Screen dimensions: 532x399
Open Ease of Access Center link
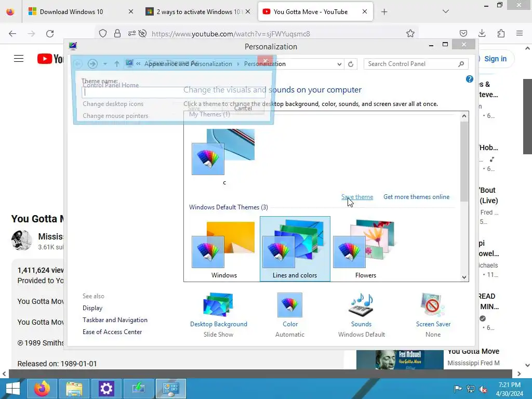(x=112, y=332)
